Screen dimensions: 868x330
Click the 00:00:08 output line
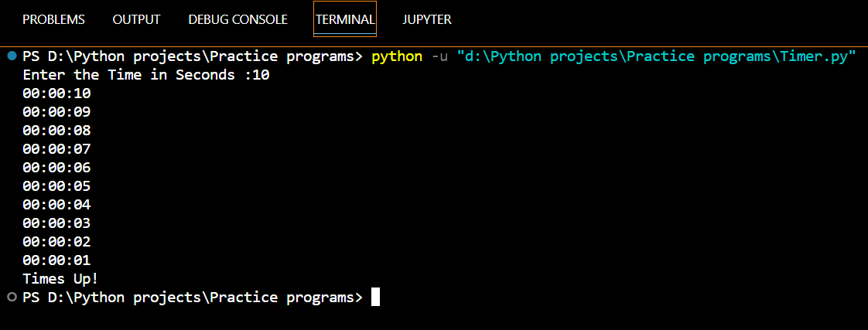tap(57, 131)
